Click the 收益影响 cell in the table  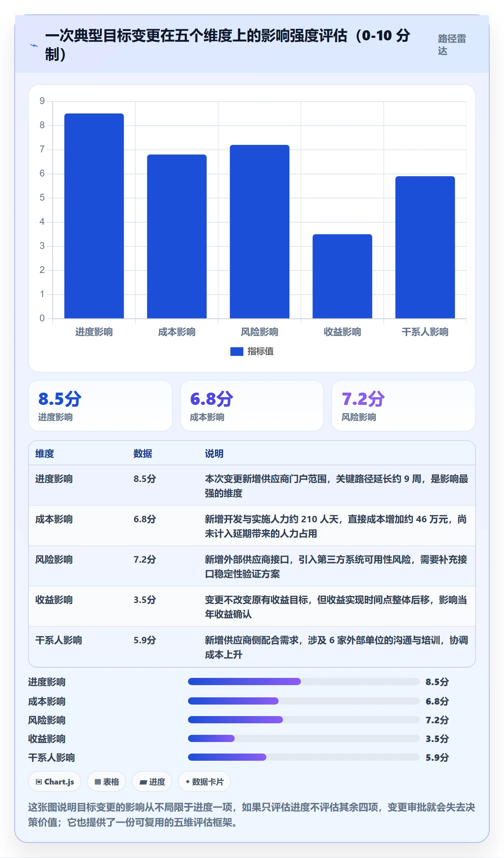pos(54,600)
